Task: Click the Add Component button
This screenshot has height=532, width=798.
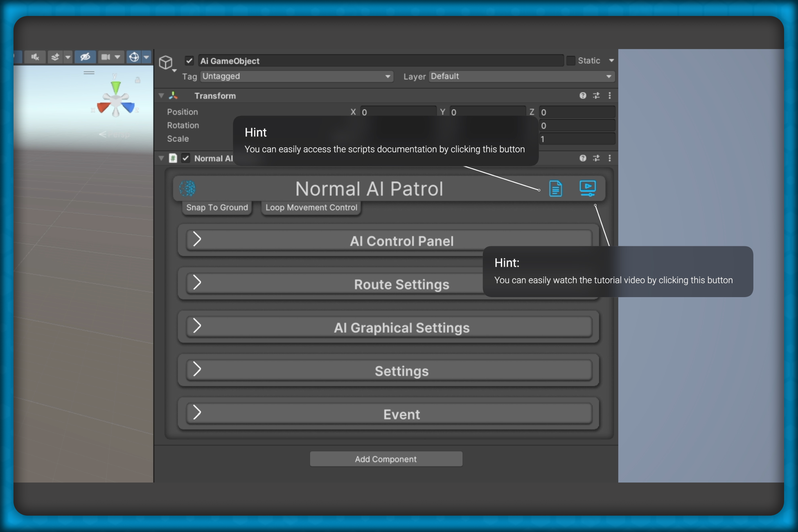Action: [386, 459]
